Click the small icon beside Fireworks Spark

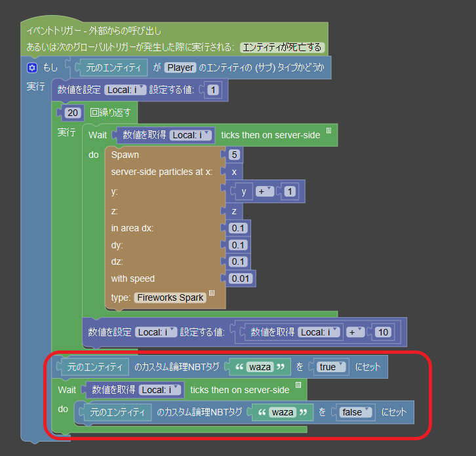click(x=212, y=294)
